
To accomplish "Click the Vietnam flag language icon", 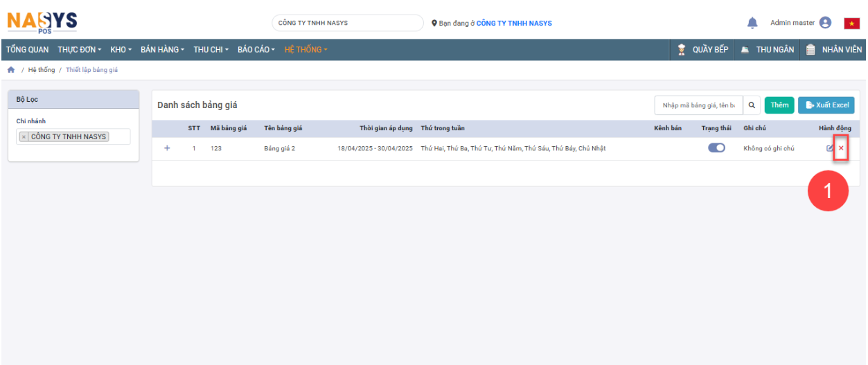I will pos(851,24).
